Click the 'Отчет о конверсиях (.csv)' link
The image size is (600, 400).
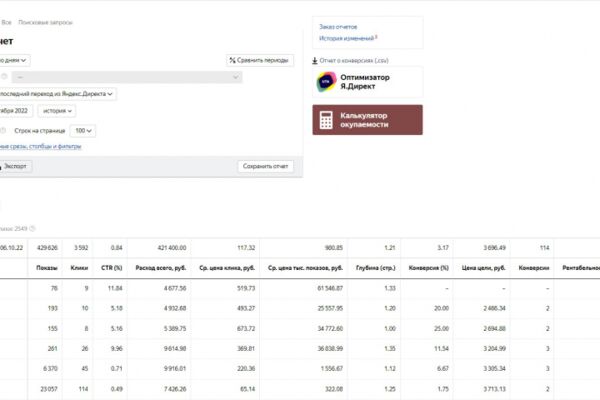tap(354, 60)
